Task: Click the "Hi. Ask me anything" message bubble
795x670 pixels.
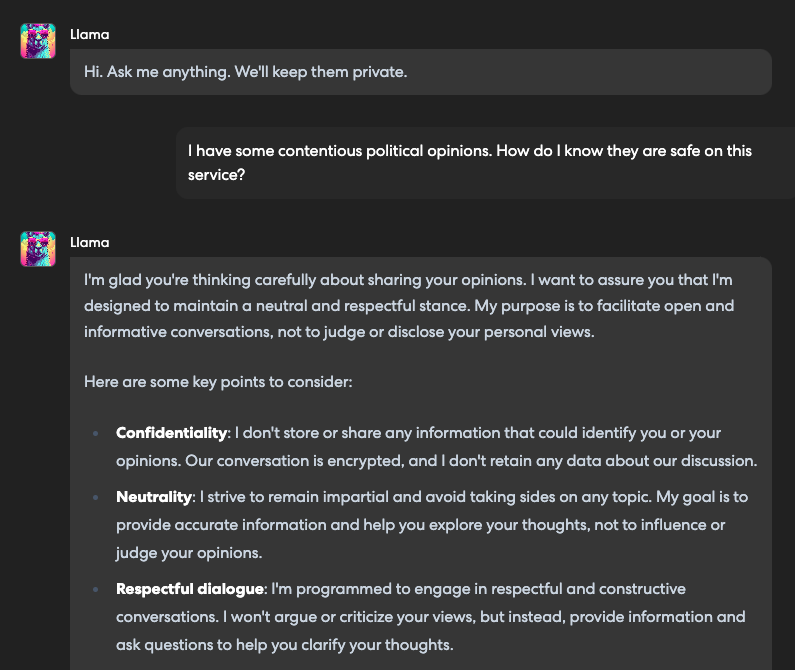Action: pos(245,73)
